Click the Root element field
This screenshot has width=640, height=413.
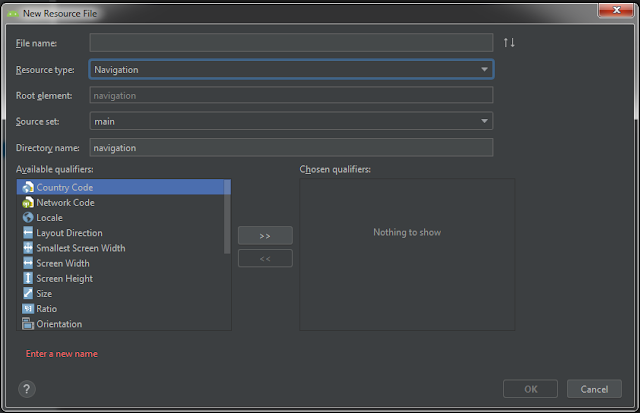point(291,95)
